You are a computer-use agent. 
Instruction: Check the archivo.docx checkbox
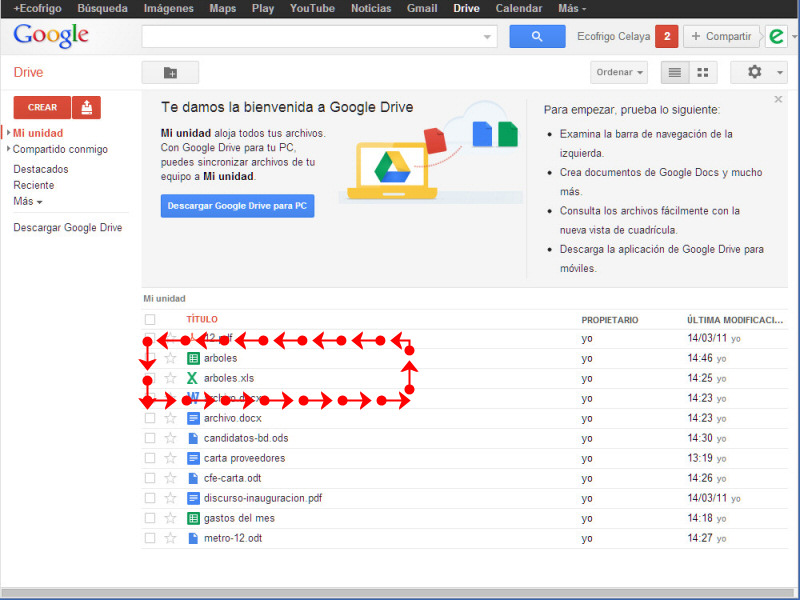(x=149, y=418)
